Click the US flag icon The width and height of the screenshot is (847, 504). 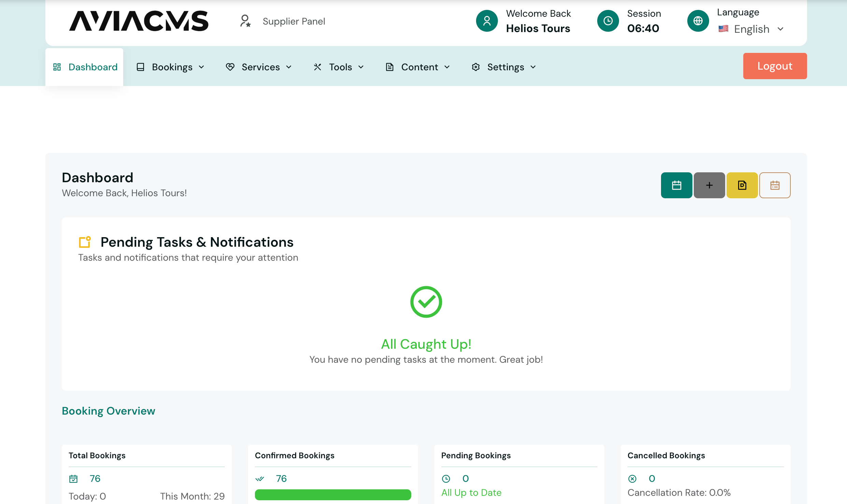[x=723, y=29]
